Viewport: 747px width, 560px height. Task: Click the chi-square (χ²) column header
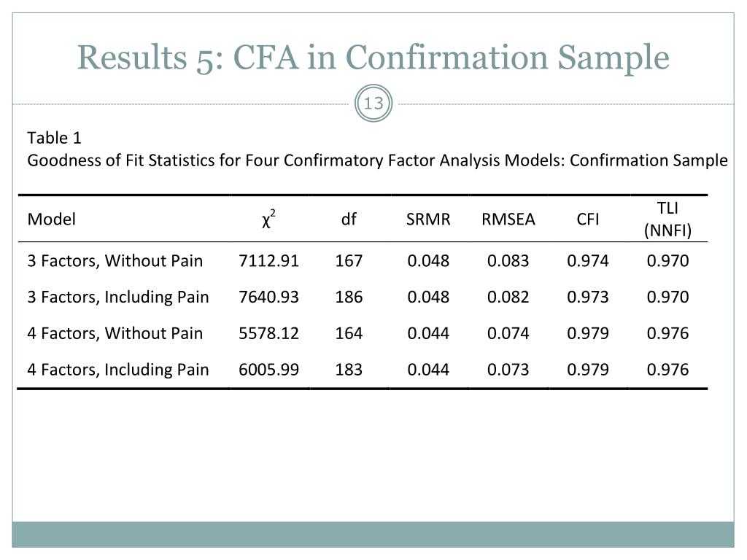[268, 219]
